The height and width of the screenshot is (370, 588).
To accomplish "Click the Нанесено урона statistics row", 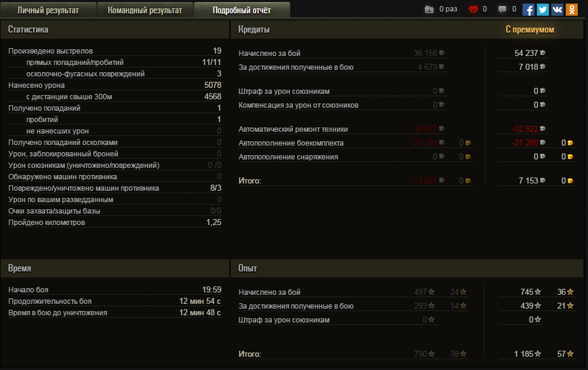I will [114, 85].
